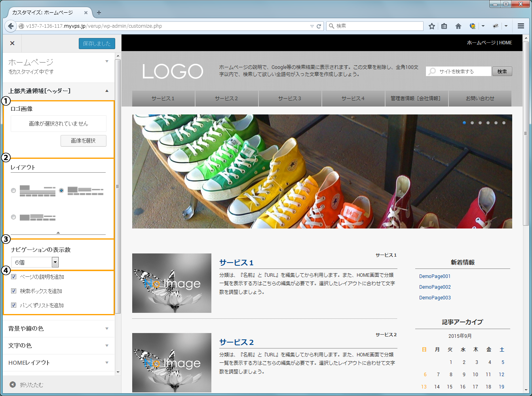The image size is (532, 396).
Task: Click the globe site identity icon
Action: pyautogui.click(x=21, y=26)
